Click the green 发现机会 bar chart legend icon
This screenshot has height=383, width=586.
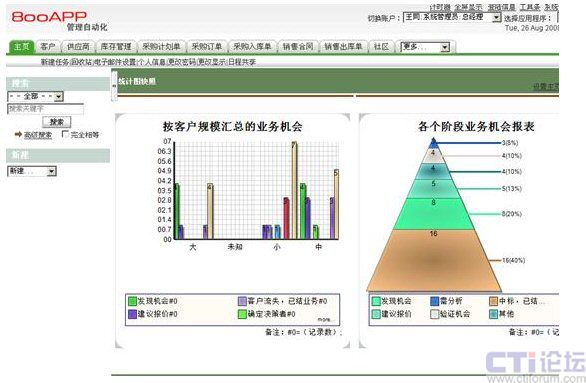click(132, 301)
